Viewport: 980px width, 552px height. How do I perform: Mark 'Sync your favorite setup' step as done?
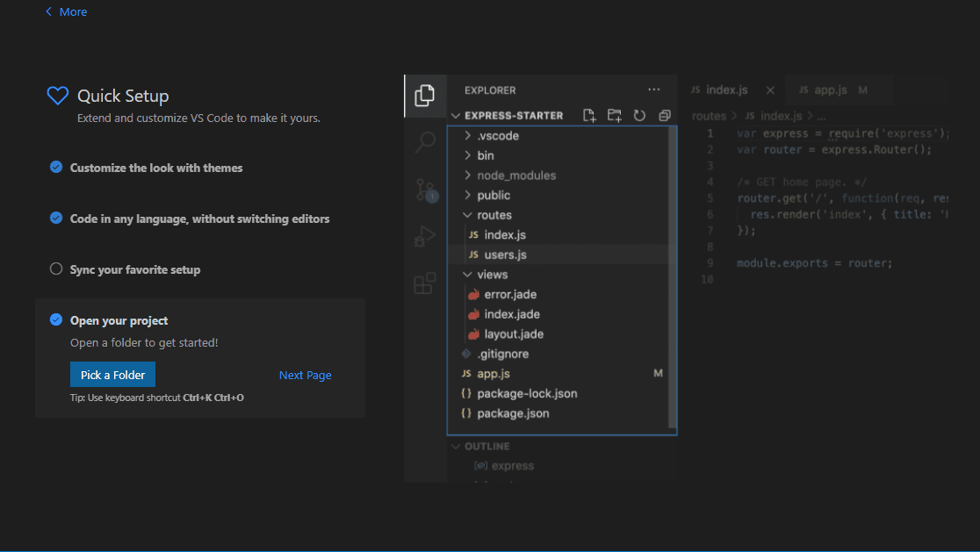[54, 269]
